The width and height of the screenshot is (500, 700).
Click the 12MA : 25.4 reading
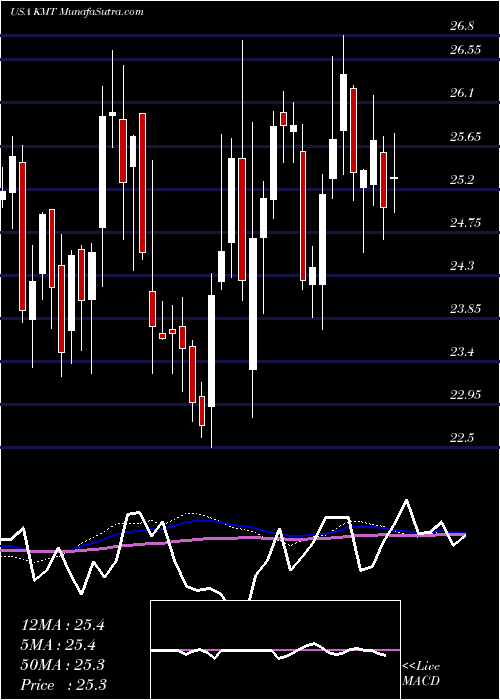(x=63, y=625)
